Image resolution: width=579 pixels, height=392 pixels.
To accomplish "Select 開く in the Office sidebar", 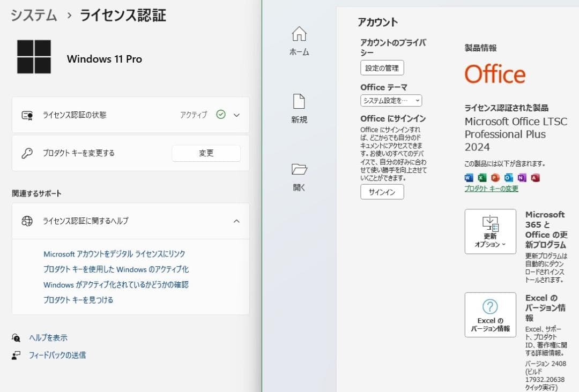I will (299, 170).
